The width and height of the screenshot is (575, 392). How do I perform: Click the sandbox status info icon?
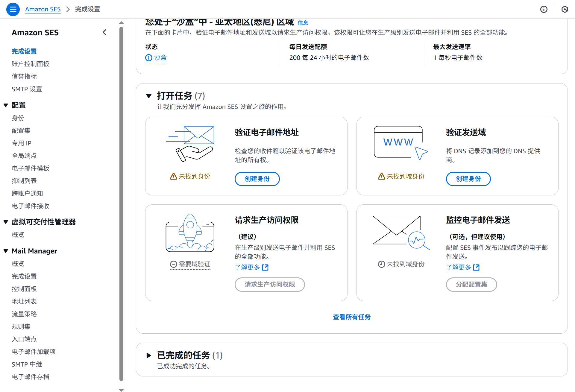149,58
